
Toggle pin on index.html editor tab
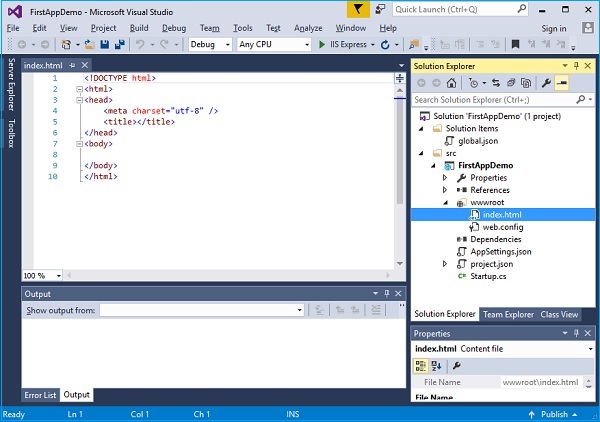point(72,65)
